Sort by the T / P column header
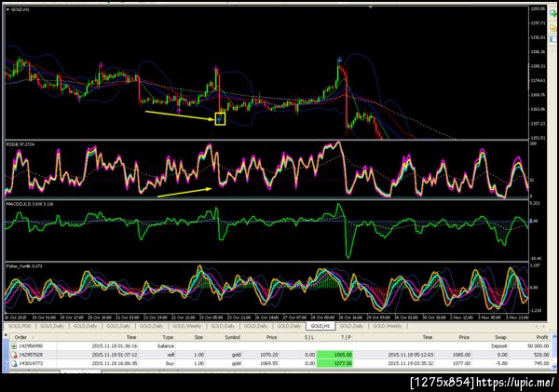The height and width of the screenshot is (392, 559). coord(347,337)
